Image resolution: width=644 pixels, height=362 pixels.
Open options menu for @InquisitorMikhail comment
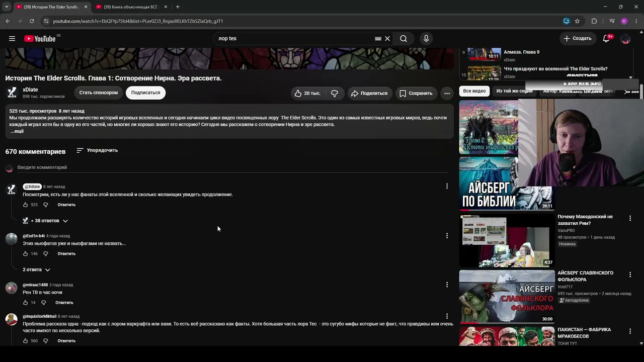click(x=447, y=316)
